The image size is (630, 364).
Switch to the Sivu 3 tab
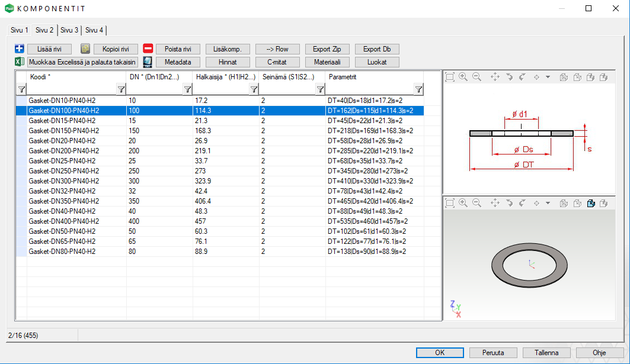pyautogui.click(x=69, y=30)
